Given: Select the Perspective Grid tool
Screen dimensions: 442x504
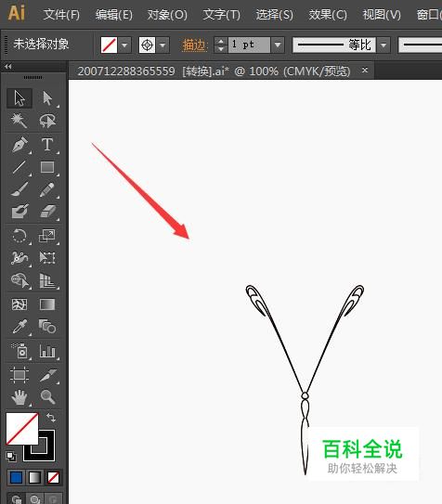Looking at the screenshot, I should click(x=47, y=280).
